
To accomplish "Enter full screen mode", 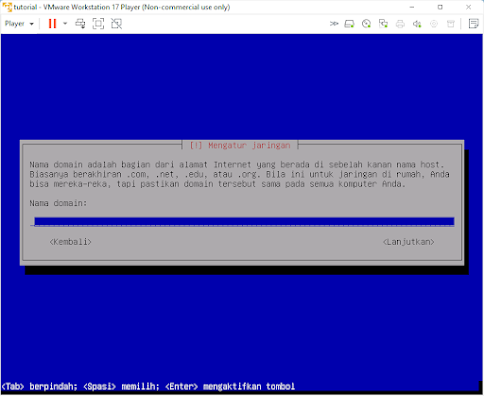I will pos(98,24).
